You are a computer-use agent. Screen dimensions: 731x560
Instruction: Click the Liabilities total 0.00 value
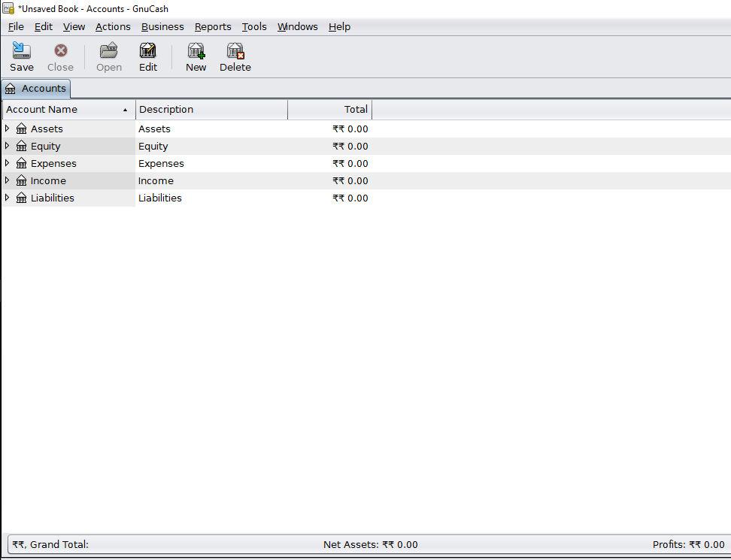click(350, 198)
